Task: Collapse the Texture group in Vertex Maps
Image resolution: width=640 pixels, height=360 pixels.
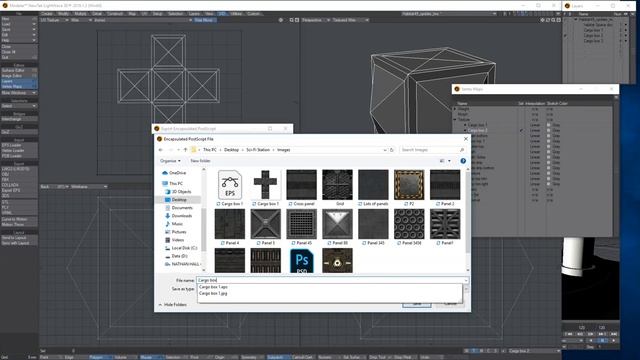Action: tap(455, 120)
